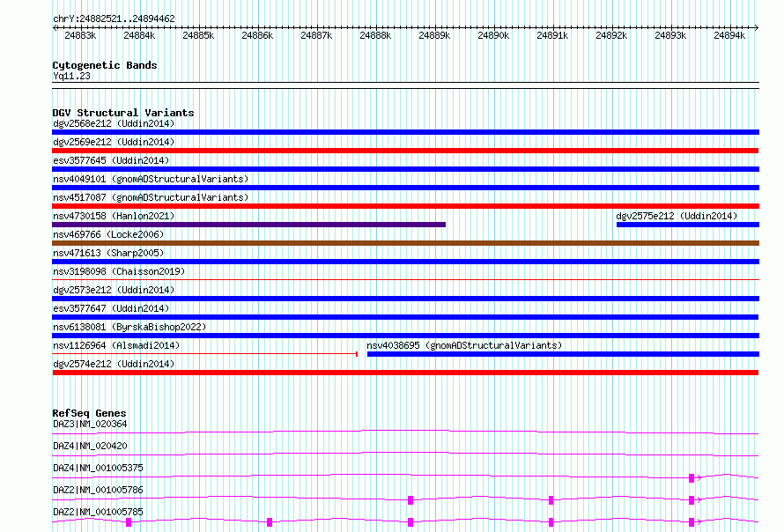
Task: Click the dgv2568e212 blue variant bar
Action: click(405, 132)
